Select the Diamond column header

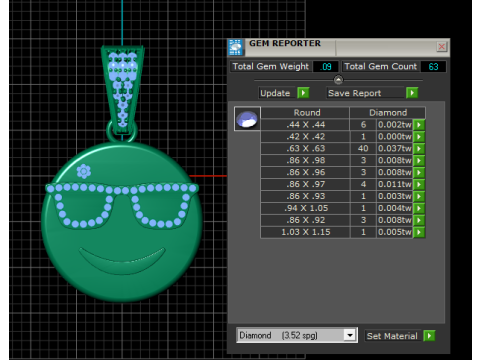click(x=388, y=113)
